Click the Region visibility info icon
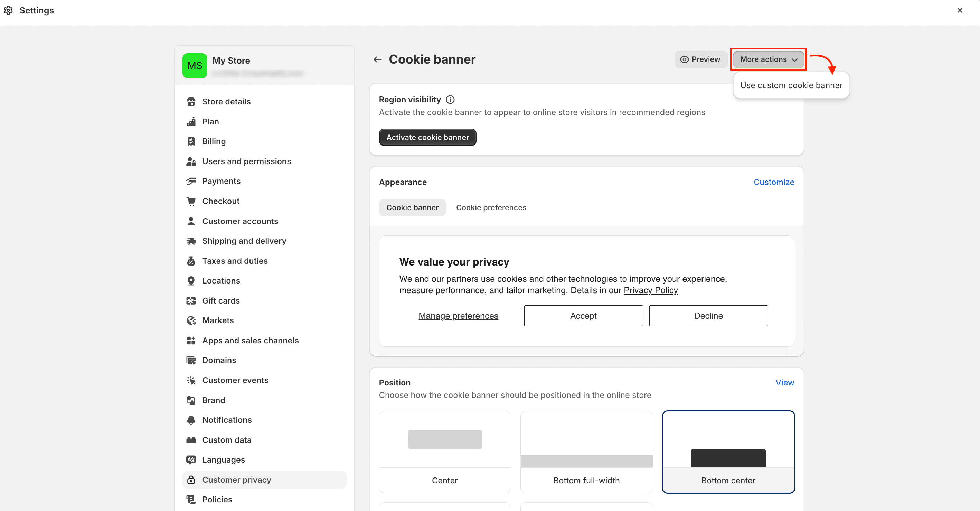This screenshot has height=511, width=980. 450,100
